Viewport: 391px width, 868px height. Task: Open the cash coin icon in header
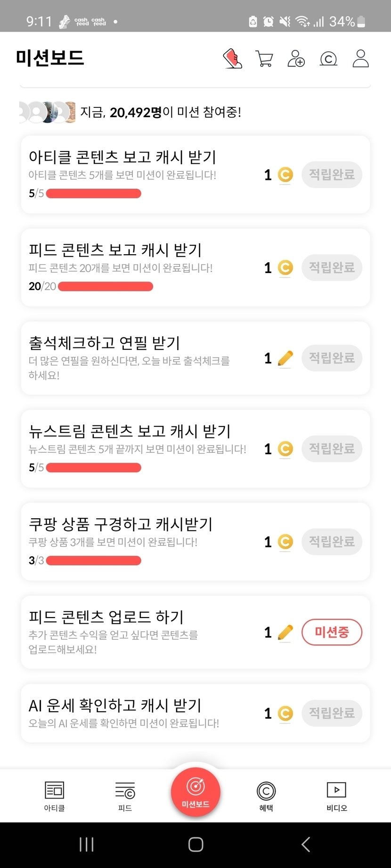pos(328,59)
